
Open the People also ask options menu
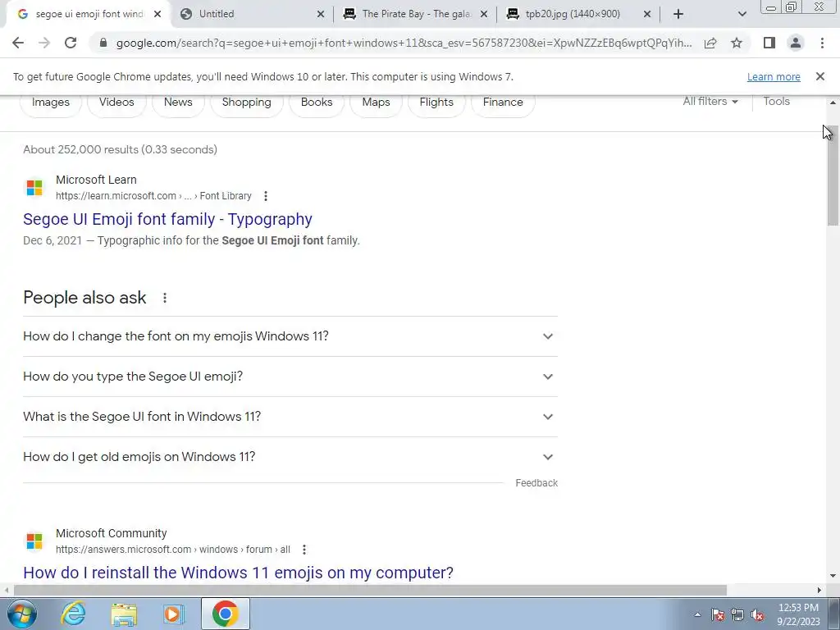[165, 298]
